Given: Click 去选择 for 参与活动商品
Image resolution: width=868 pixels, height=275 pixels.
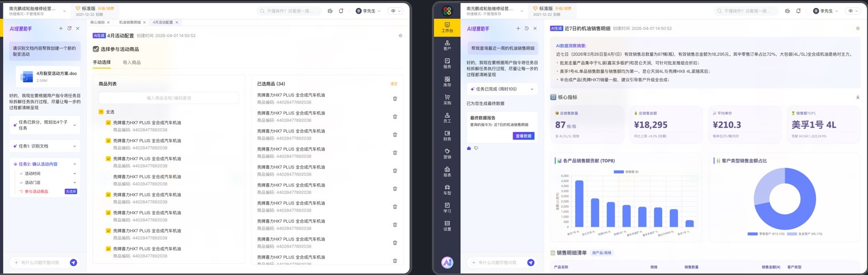Looking at the screenshot, I should coord(71,191).
